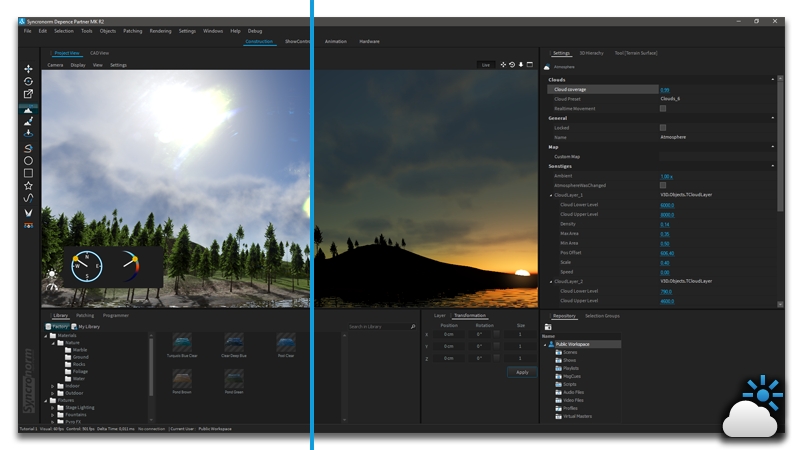Open the Patching menu
This screenshot has height=450, width=800.
point(132,31)
